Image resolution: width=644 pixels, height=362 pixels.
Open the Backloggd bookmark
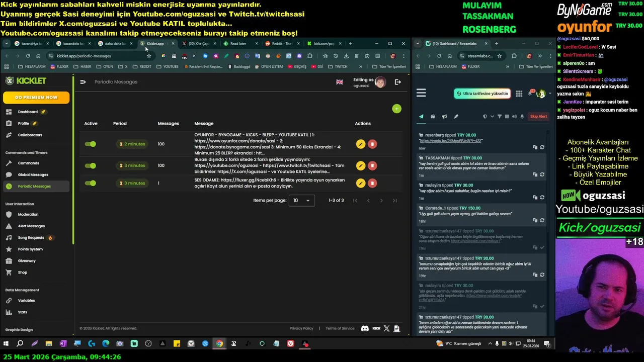click(239, 66)
